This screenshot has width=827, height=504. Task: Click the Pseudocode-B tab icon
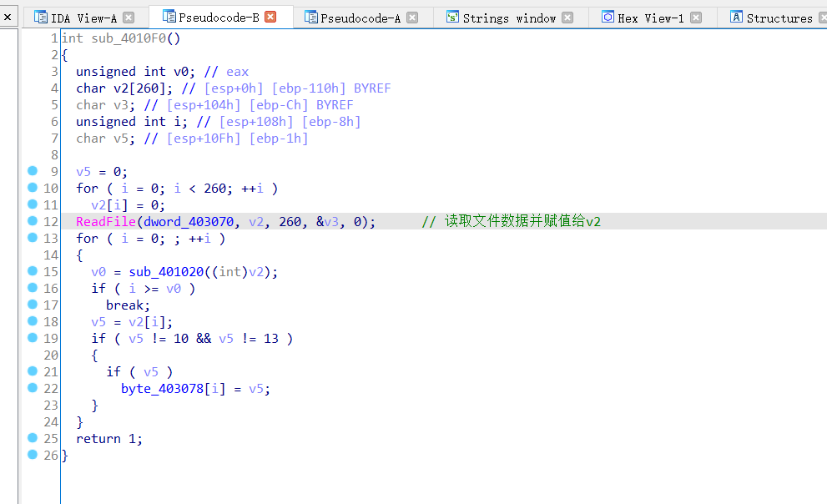169,16
